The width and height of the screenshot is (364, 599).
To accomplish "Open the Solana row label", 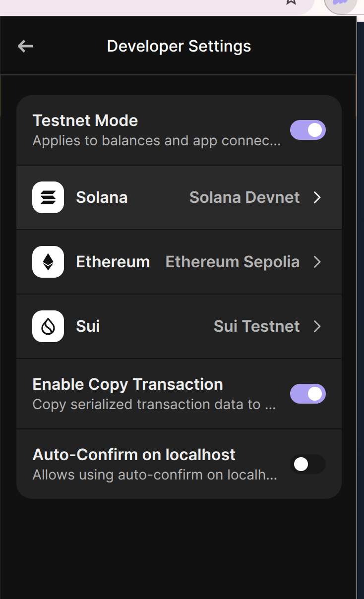I will point(102,197).
